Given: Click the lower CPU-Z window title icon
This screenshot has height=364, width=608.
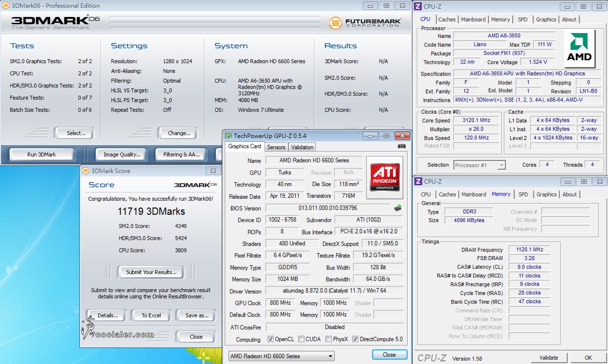Looking at the screenshot, I should tap(418, 181).
